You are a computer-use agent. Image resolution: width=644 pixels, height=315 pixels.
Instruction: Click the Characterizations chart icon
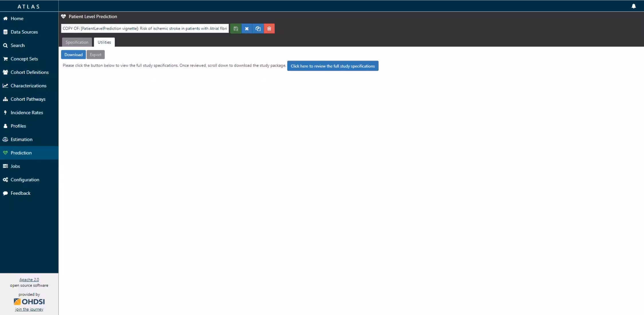point(5,86)
